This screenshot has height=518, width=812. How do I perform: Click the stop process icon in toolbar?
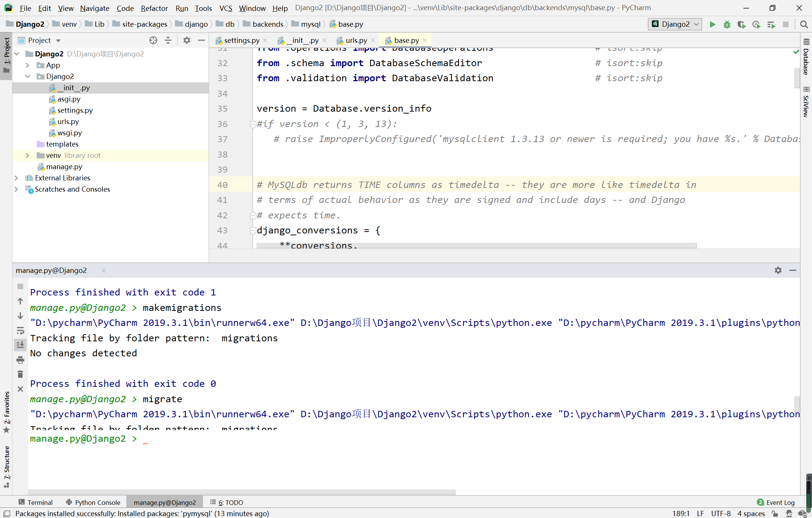(786, 24)
